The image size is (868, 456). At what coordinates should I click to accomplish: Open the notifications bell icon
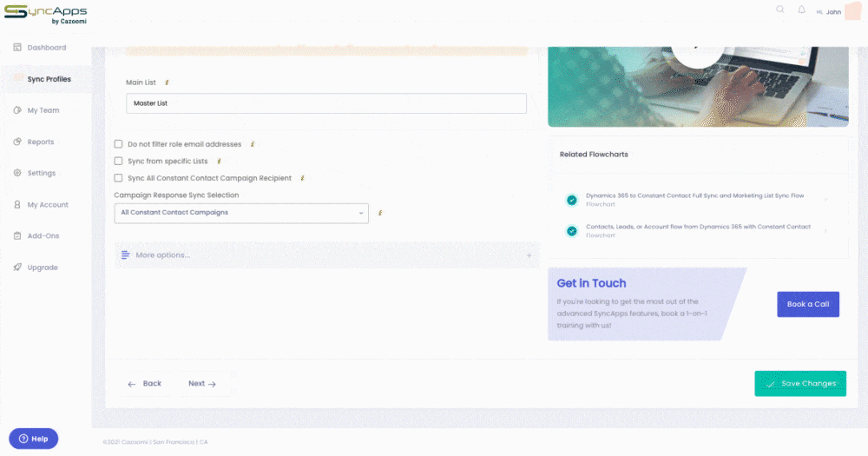tap(801, 10)
